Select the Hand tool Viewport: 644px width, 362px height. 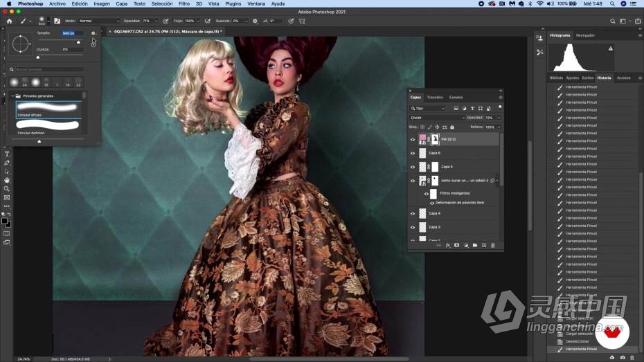6,180
